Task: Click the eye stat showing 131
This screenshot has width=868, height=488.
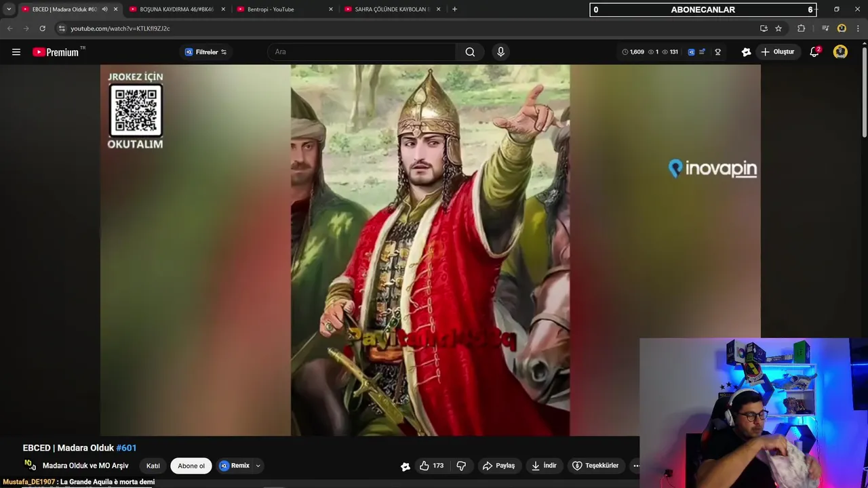Action: (670, 52)
